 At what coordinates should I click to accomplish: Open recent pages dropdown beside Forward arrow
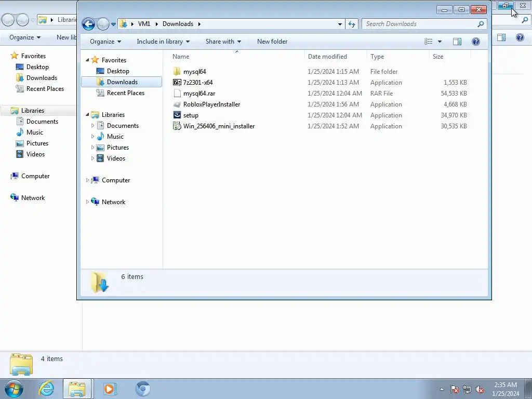point(113,24)
